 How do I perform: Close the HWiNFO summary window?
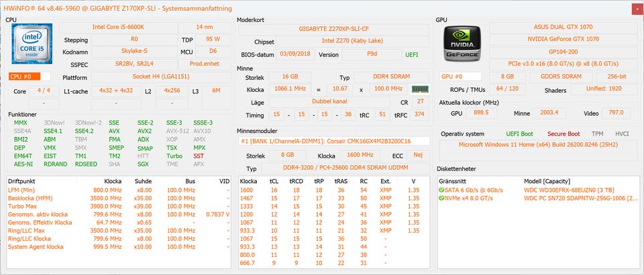point(637,8)
